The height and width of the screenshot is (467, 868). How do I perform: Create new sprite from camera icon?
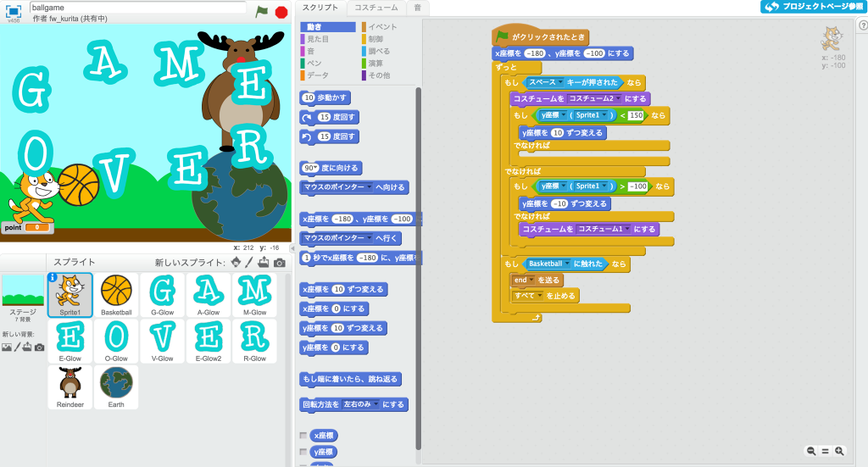tap(280, 263)
